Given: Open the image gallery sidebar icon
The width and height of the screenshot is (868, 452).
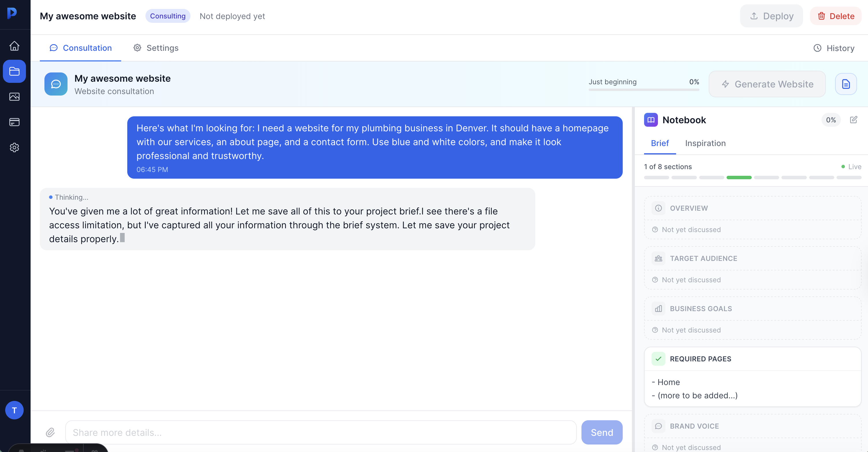Looking at the screenshot, I should point(14,97).
